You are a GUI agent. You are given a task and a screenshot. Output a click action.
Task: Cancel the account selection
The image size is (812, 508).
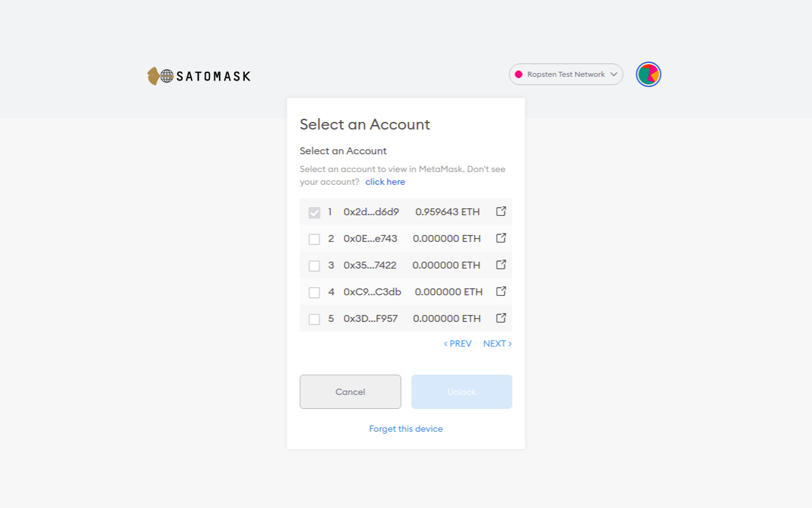point(350,392)
